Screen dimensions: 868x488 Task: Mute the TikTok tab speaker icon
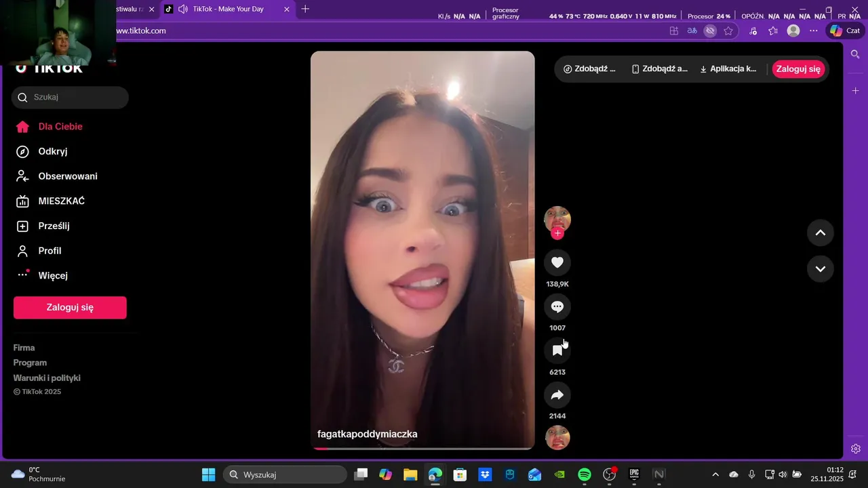tap(183, 9)
